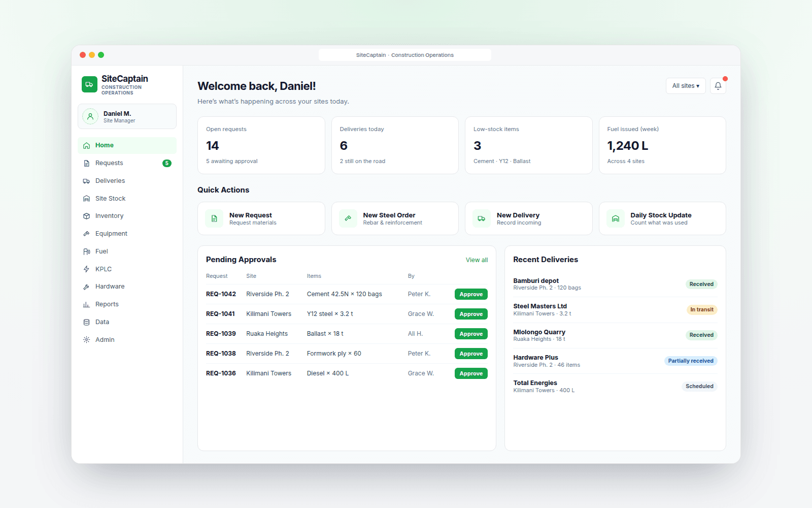Click the Mlolongo Quarry delivery entry
This screenshot has width=812, height=508.
coord(615,335)
